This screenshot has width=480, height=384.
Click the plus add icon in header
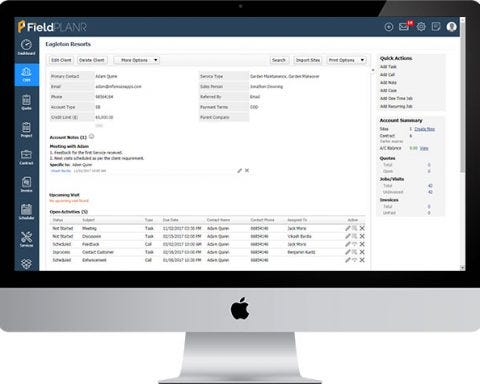389,27
